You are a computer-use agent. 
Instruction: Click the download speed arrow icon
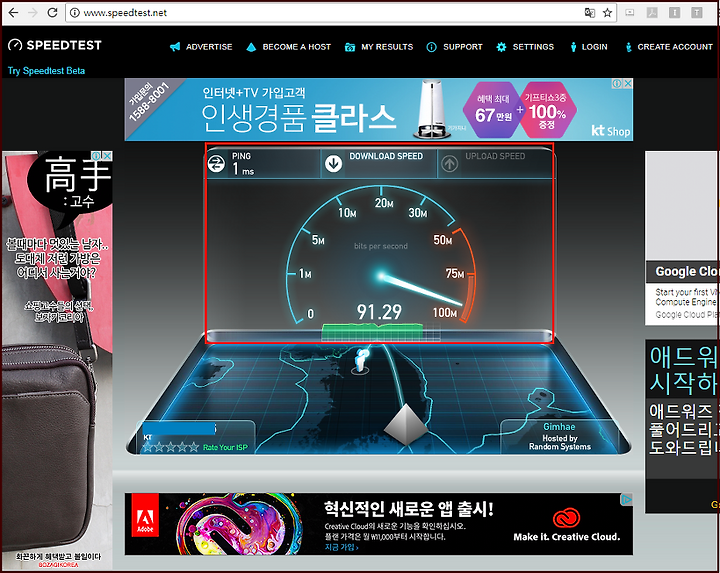click(334, 163)
